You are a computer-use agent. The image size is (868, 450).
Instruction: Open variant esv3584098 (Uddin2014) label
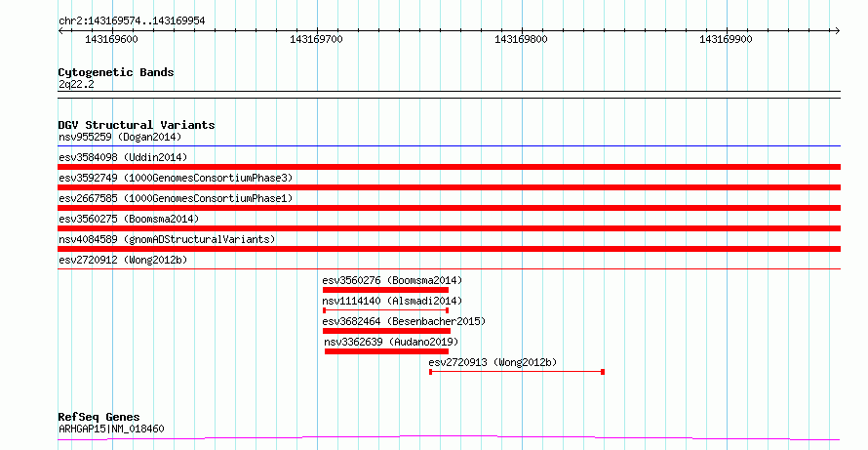click(x=123, y=157)
